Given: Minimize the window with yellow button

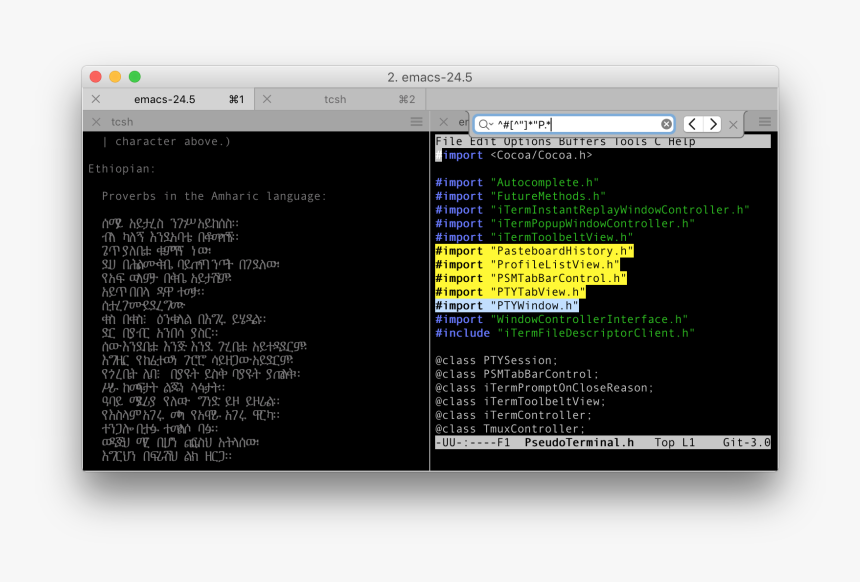Looking at the screenshot, I should pyautogui.click(x=115, y=77).
